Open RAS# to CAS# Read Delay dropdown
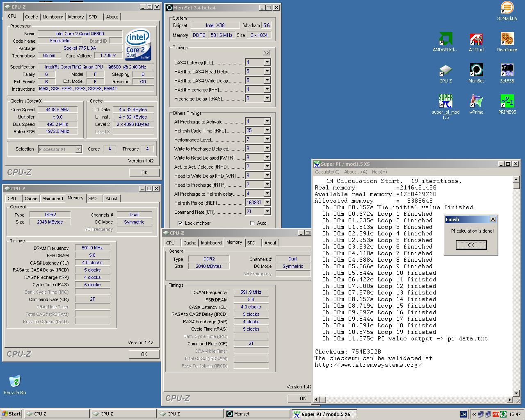 pyautogui.click(x=267, y=71)
